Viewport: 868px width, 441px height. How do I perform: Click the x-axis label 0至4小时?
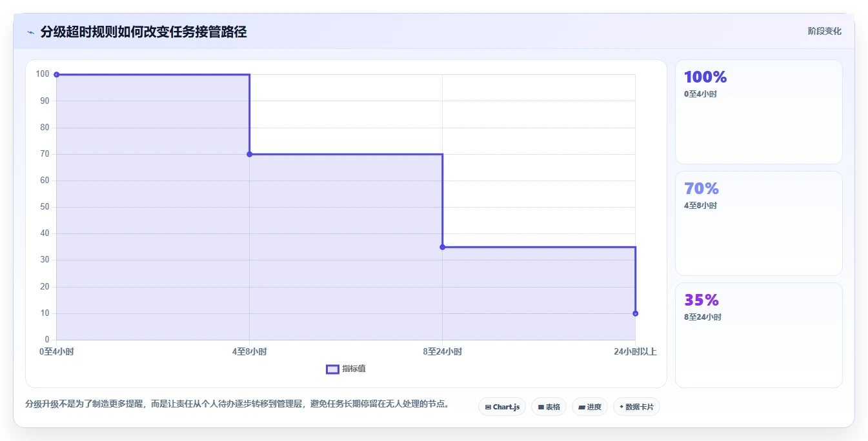click(57, 352)
